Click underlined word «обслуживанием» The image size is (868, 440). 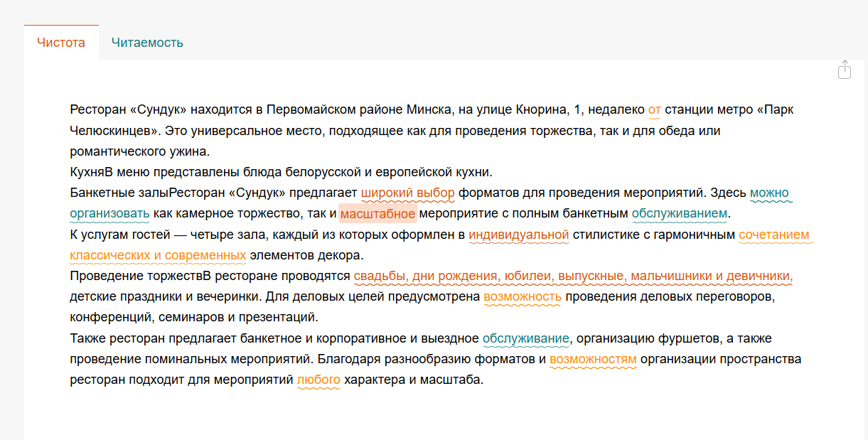click(680, 213)
